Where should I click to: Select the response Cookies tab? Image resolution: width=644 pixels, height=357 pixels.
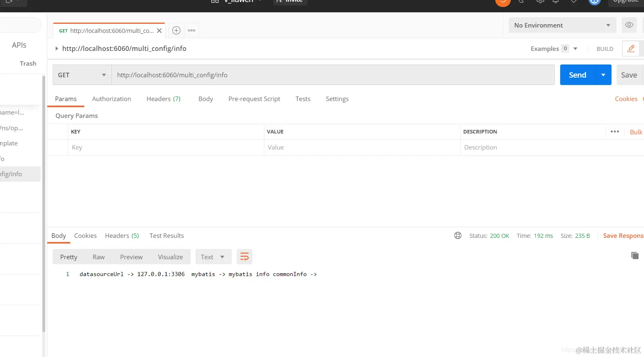85,236
